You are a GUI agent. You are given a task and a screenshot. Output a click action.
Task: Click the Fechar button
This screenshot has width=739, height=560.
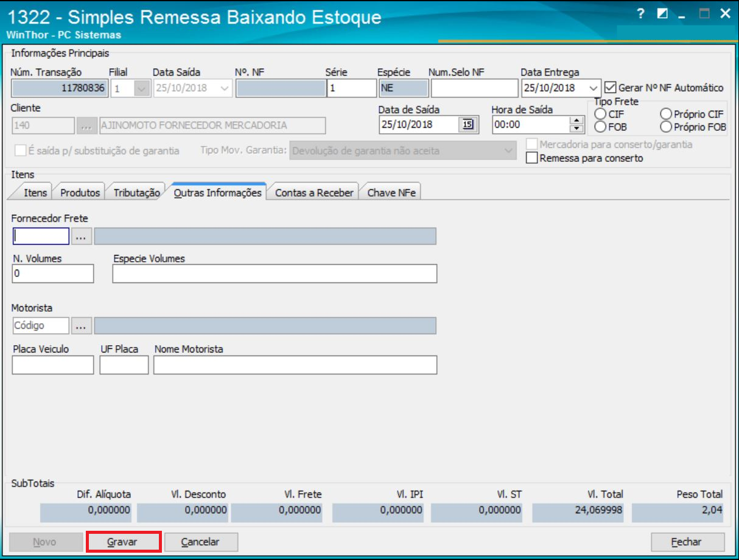pos(688,542)
